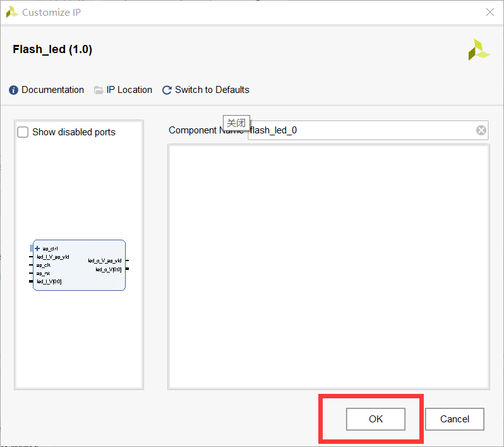
Task: Click the IP Location folder icon
Action: click(99, 90)
